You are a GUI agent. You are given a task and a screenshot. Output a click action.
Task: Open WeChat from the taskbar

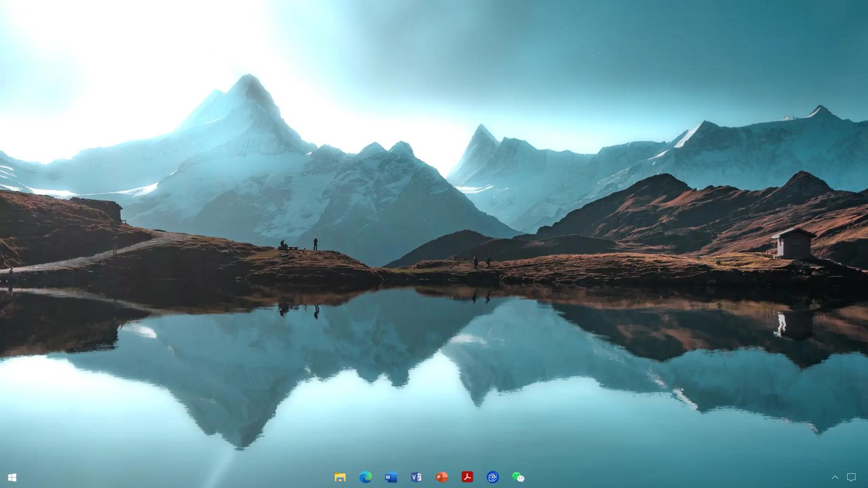518,477
